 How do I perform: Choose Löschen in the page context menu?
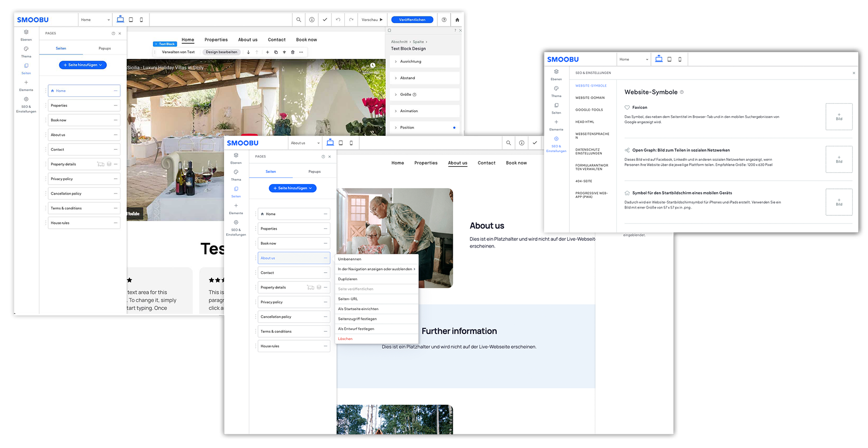point(345,339)
